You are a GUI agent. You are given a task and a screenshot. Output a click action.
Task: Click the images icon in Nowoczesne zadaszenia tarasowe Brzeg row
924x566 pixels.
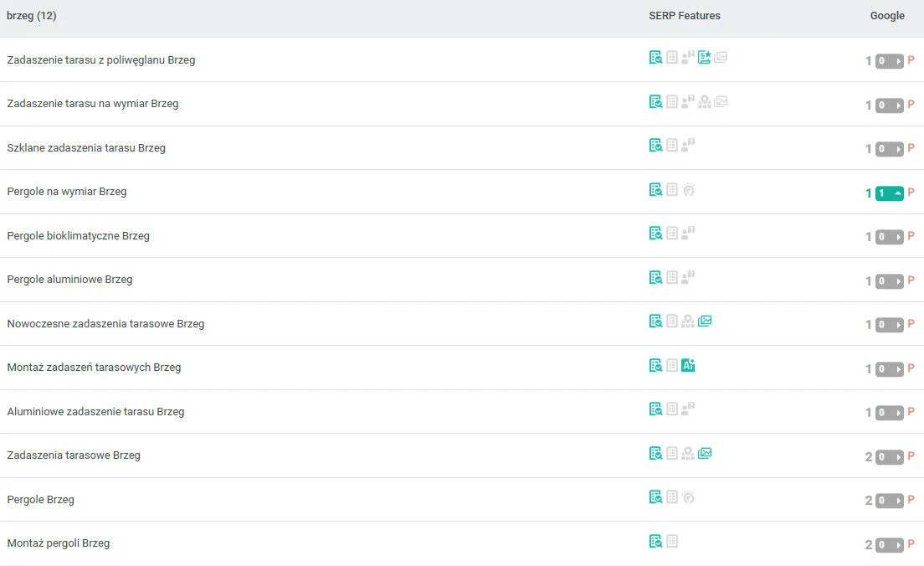click(x=705, y=322)
